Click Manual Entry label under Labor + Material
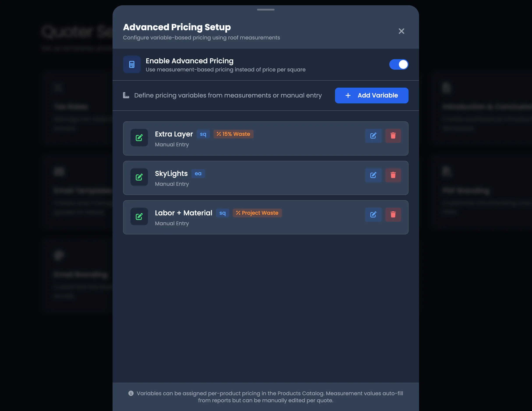 point(172,223)
